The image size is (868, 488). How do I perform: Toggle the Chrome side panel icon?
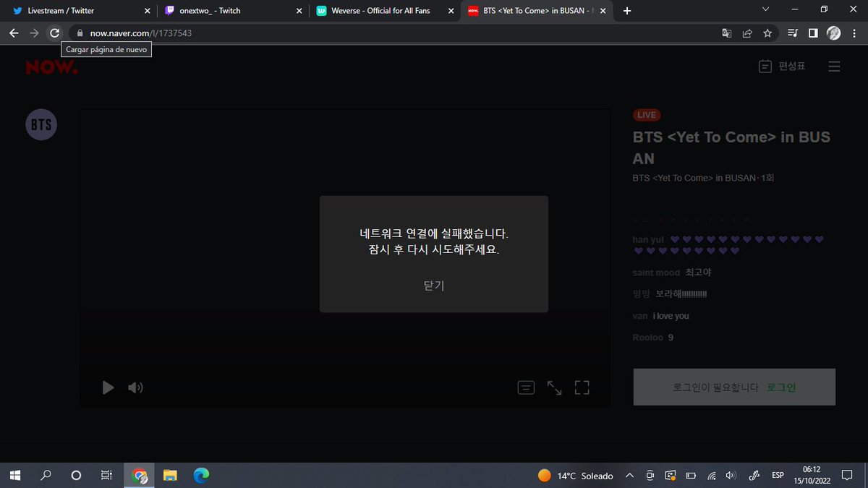(813, 33)
